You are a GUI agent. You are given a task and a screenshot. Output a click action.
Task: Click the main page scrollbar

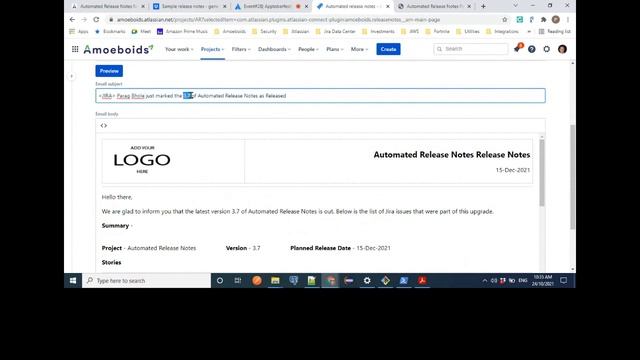pyautogui.click(x=572, y=177)
